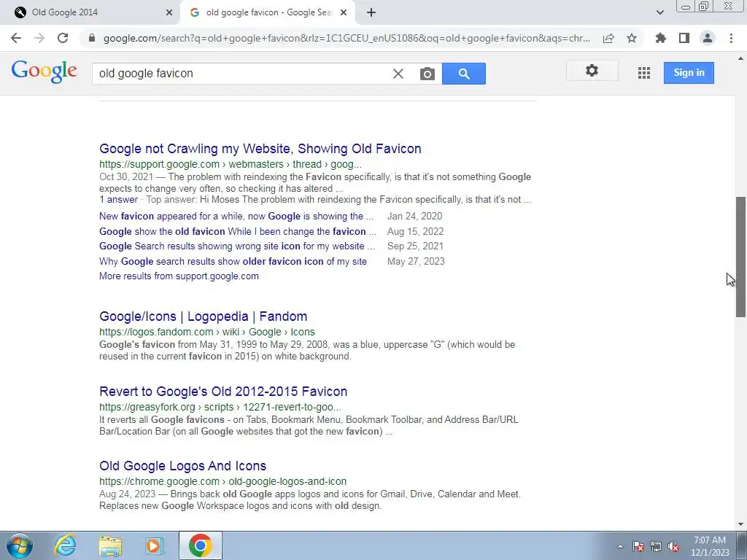
Task: Click the Sign in button
Action: click(689, 73)
